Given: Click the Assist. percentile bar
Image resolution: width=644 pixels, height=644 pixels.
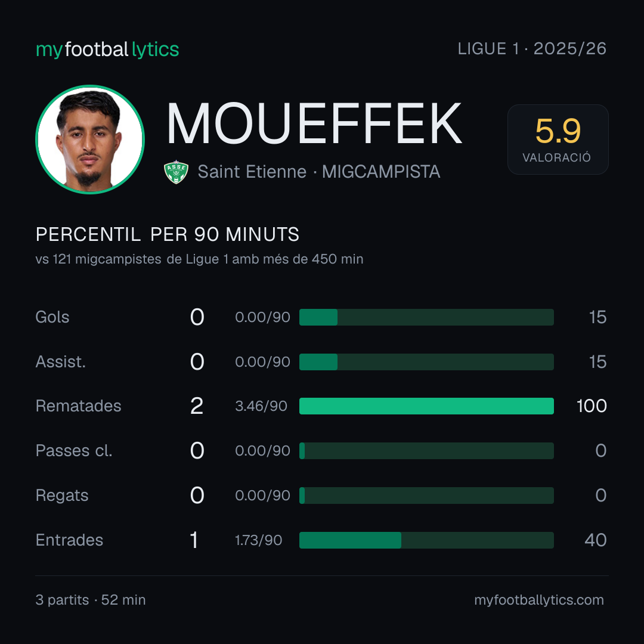Looking at the screenshot, I should [426, 362].
